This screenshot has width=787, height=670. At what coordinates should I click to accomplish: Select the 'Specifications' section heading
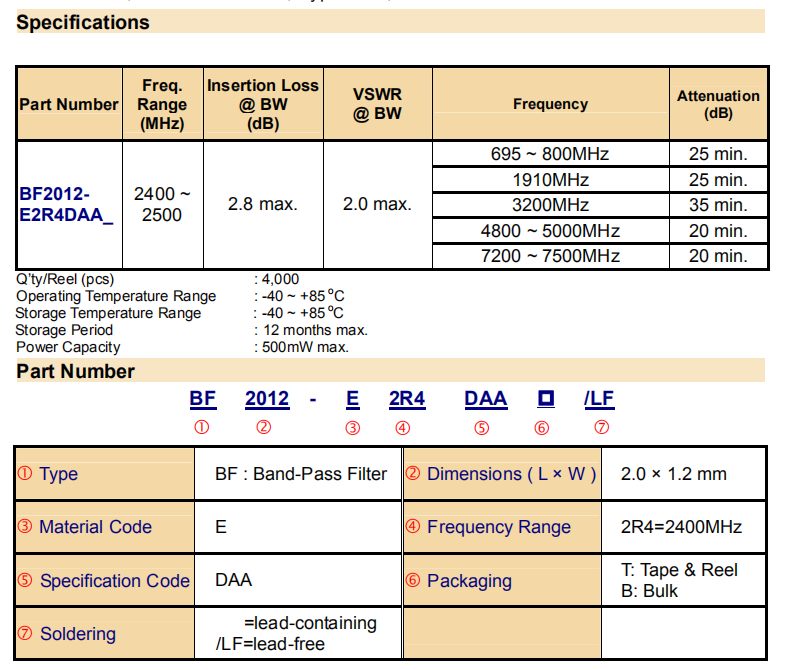(x=83, y=23)
